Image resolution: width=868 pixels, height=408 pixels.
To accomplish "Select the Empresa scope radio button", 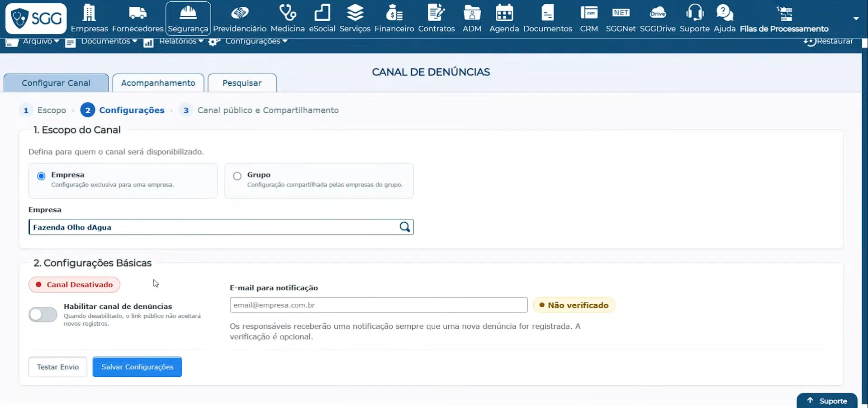I will (x=41, y=176).
